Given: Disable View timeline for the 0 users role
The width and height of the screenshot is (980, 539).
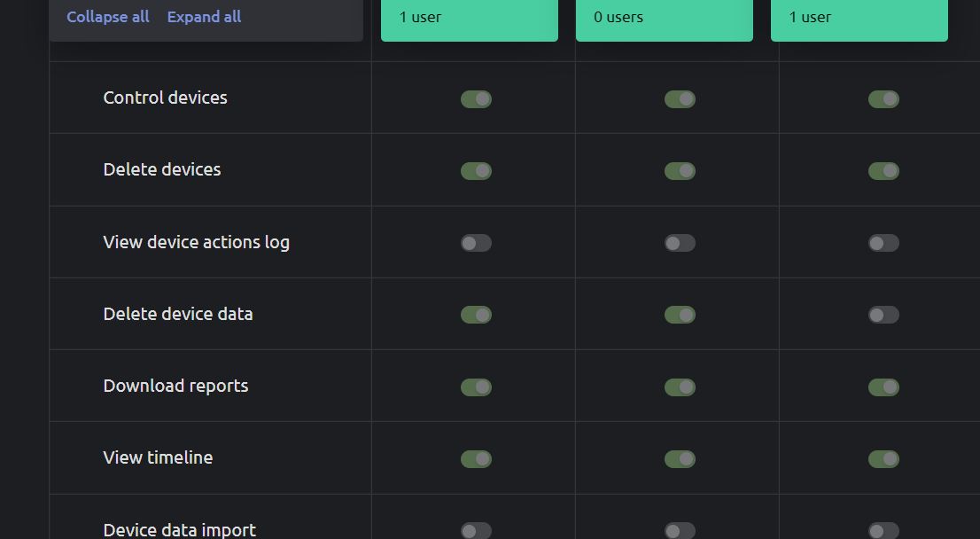Looking at the screenshot, I should coord(680,459).
